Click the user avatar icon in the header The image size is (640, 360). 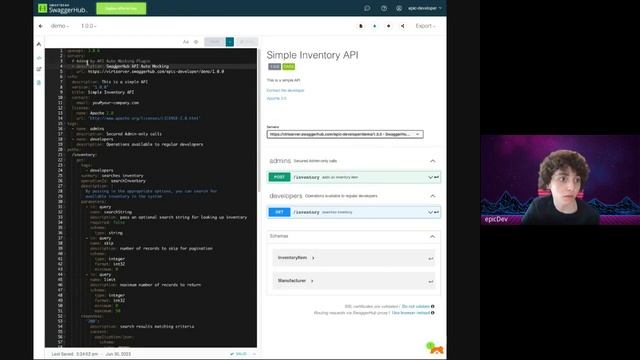[399, 8]
